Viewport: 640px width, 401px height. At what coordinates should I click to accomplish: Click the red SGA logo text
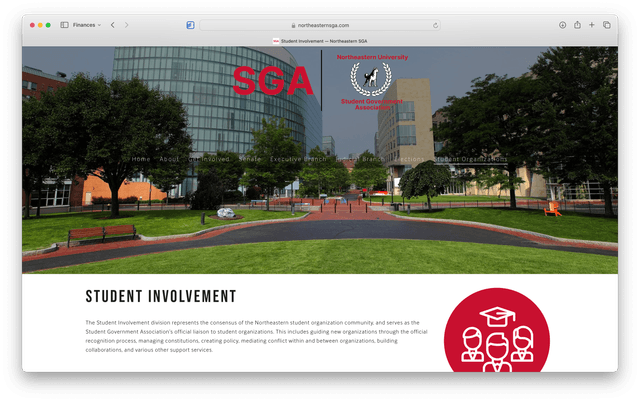tap(273, 81)
